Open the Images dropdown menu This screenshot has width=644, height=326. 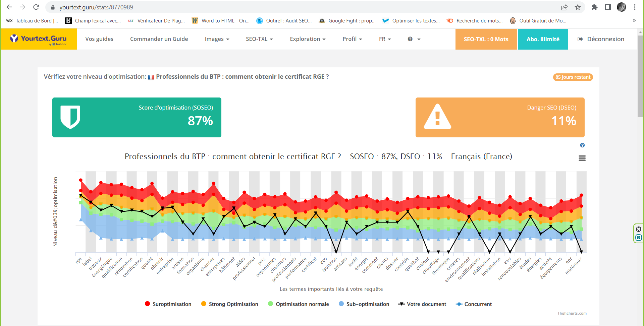(217, 39)
